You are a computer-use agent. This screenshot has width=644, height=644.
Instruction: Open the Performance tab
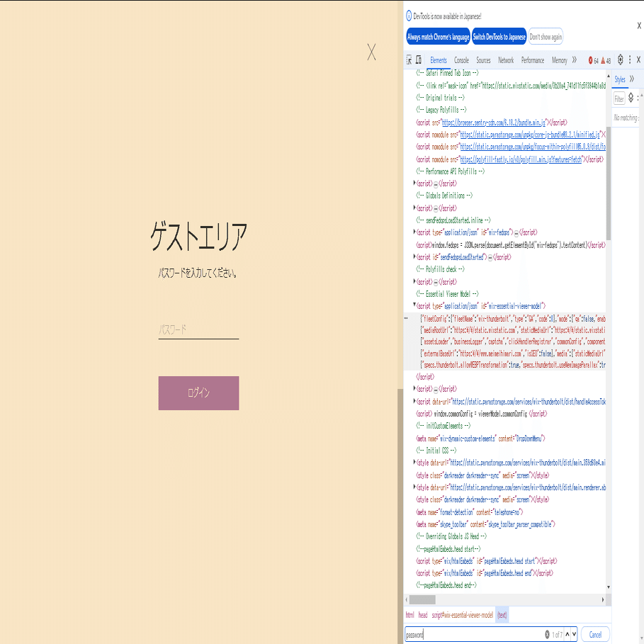[532, 60]
